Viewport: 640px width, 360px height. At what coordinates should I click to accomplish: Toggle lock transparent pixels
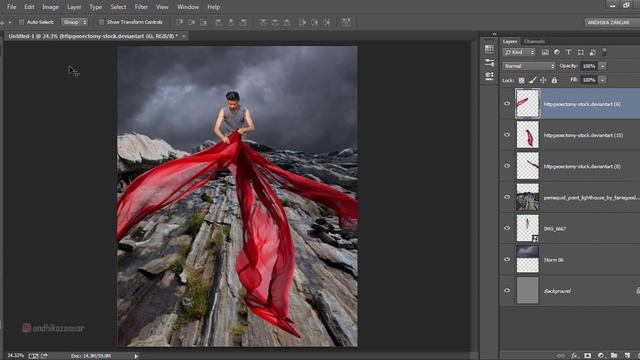pos(521,80)
